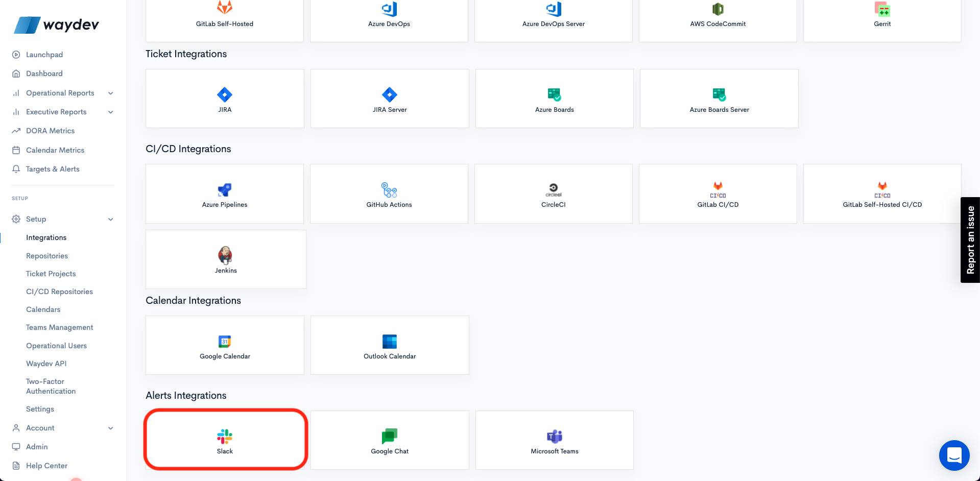980x481 pixels.
Task: Go to Operational Users
Action: pos(56,346)
